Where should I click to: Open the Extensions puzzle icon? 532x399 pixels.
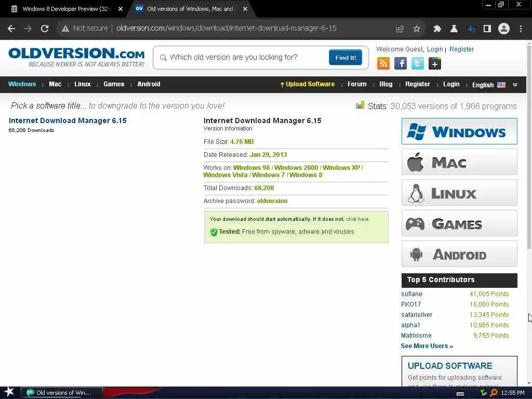tap(437, 29)
